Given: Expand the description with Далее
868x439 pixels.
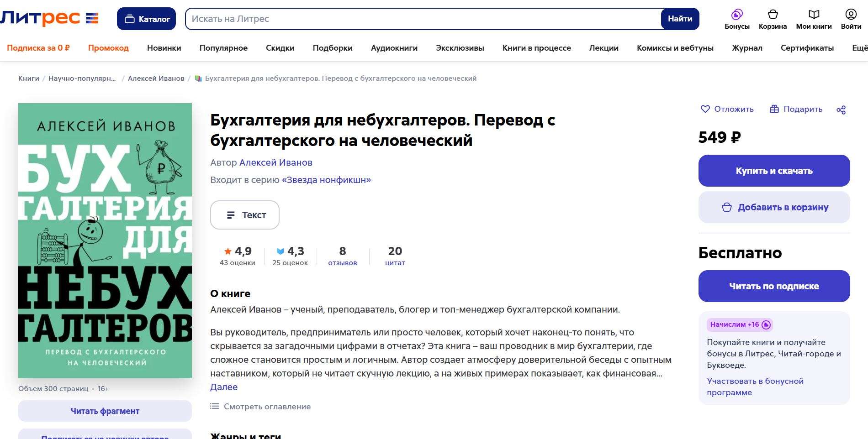Looking at the screenshot, I should pos(224,387).
